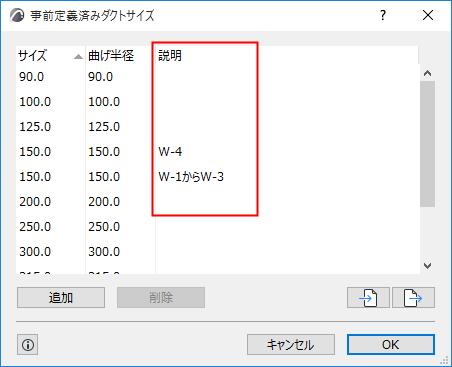Click the 300.0 bend radius cell
This screenshot has height=367, width=452.
(104, 252)
